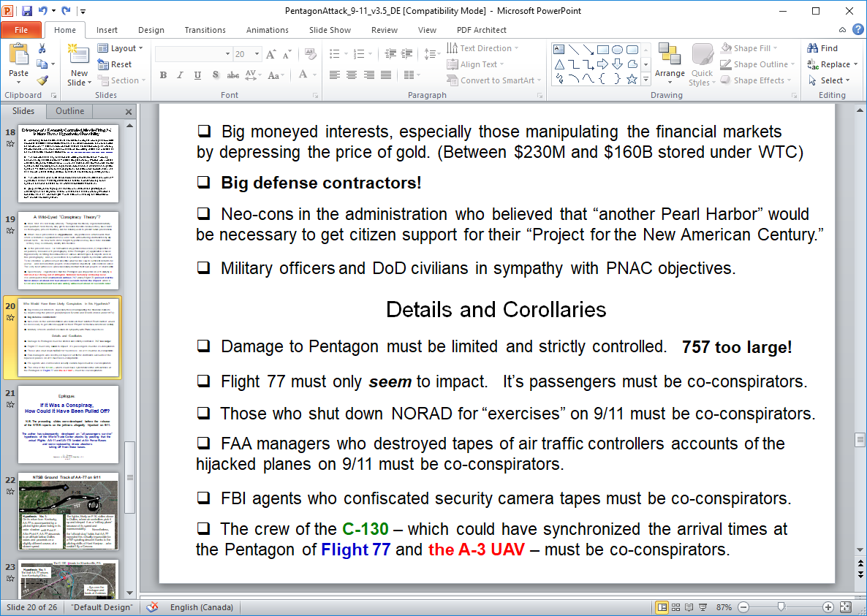867x616 pixels.
Task: Expand the Select dropdown
Action: pyautogui.click(x=828, y=80)
